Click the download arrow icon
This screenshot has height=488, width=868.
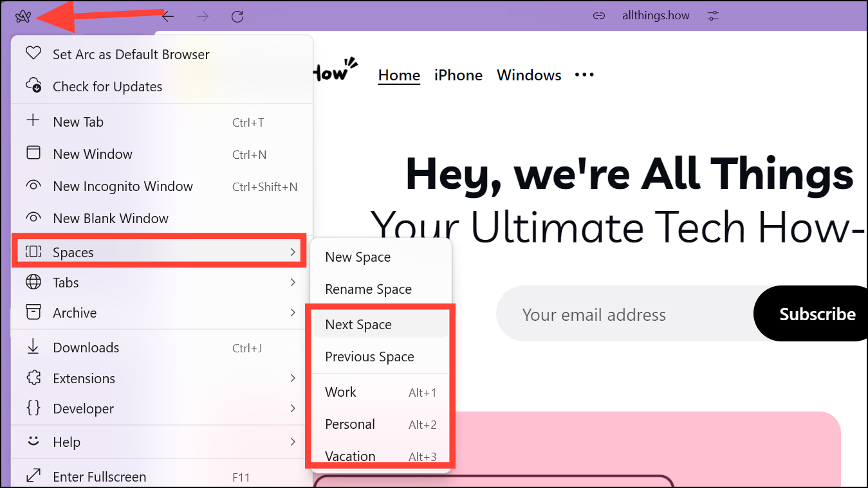(x=33, y=347)
